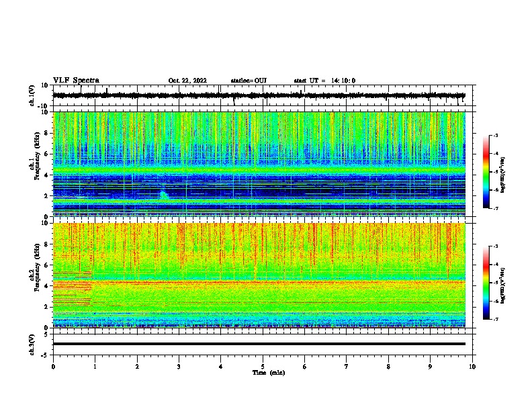Screen dimensions: 532x411
Task: Click the 'start UT = 14:10:0' text
Action: [x=324, y=81]
